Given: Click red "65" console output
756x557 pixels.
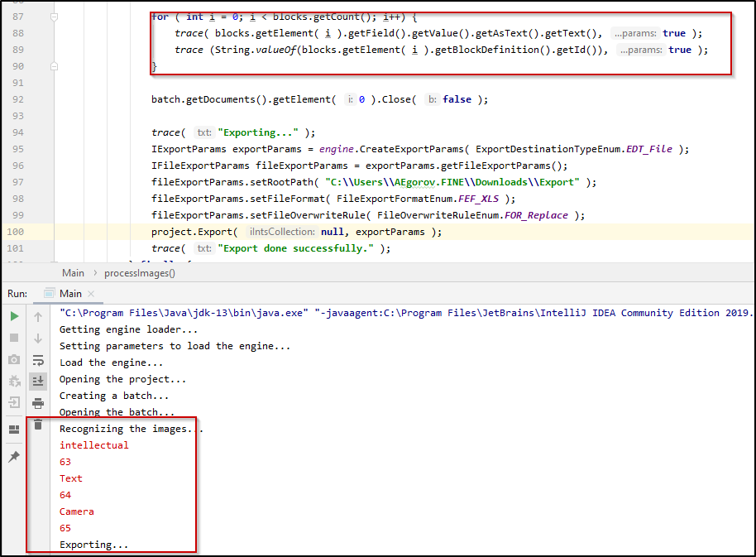Looking at the screenshot, I should (x=65, y=528).
